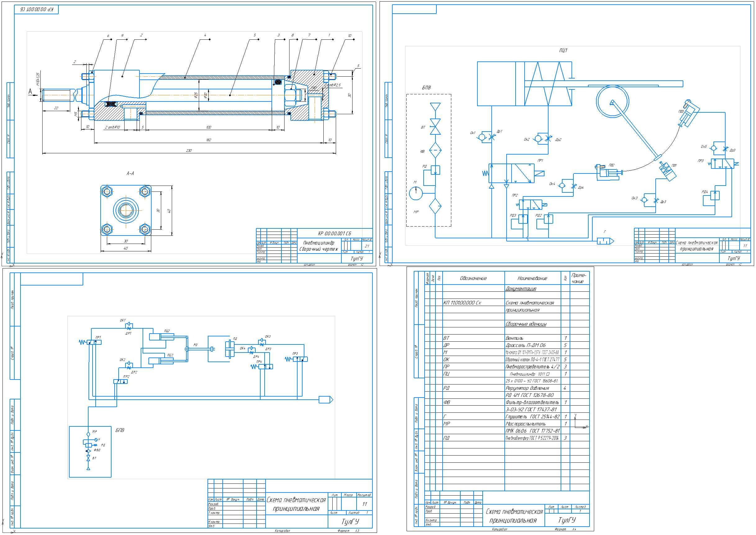Click the Ок2 label in upper schematic
The height and width of the screenshot is (535, 756).
526,139
